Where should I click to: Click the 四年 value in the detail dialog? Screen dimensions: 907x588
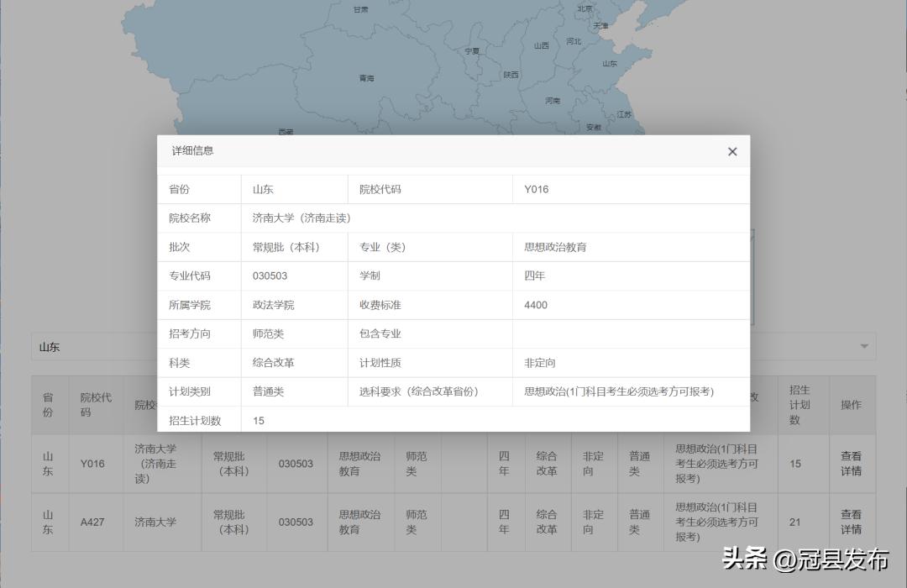pos(534,276)
